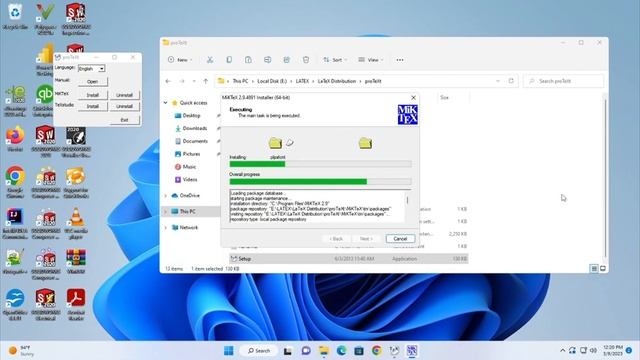The width and height of the screenshot is (640, 360).
Task: Open the Chat icon on the taskbar
Action: click(306, 351)
